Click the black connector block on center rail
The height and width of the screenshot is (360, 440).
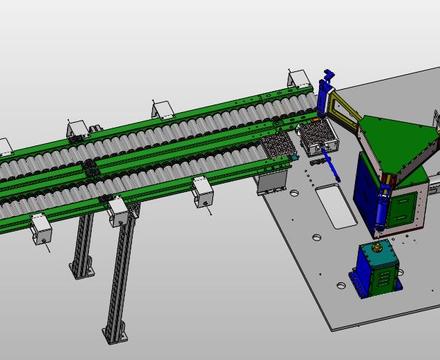[x=91, y=168]
